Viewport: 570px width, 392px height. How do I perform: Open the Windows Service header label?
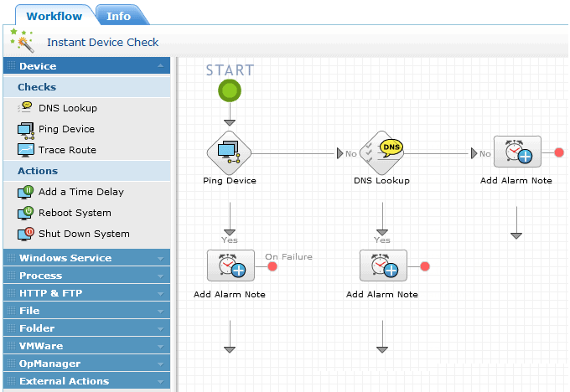(65, 258)
